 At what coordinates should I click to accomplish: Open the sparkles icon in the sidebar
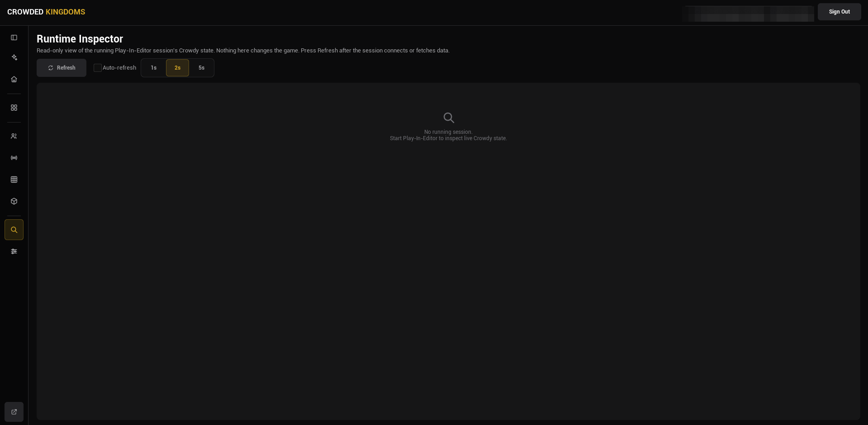[x=14, y=57]
